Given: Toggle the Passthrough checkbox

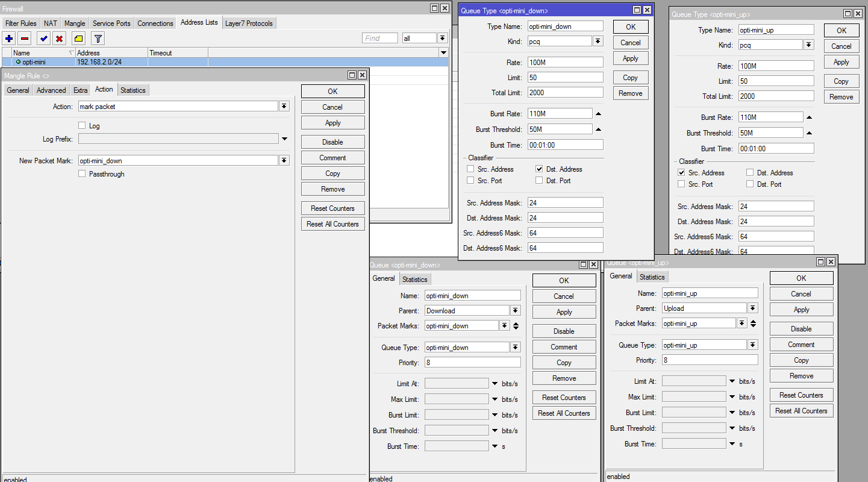Looking at the screenshot, I should [82, 174].
